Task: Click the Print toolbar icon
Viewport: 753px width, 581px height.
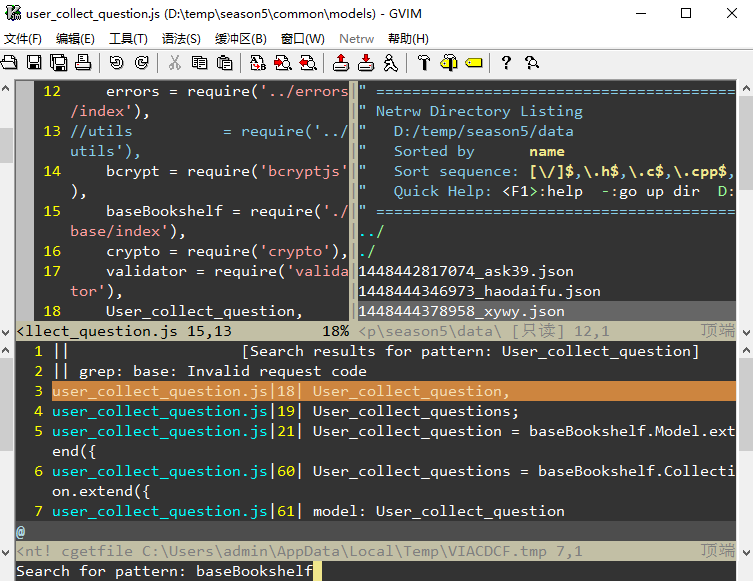Action: (83, 62)
